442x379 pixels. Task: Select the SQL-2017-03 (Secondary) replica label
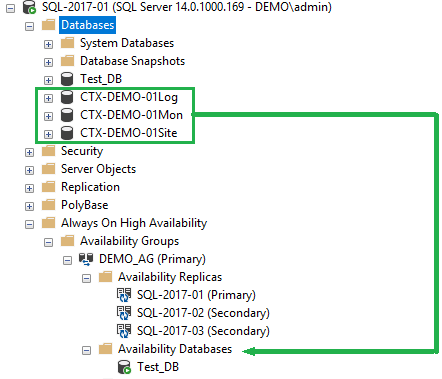(x=203, y=331)
